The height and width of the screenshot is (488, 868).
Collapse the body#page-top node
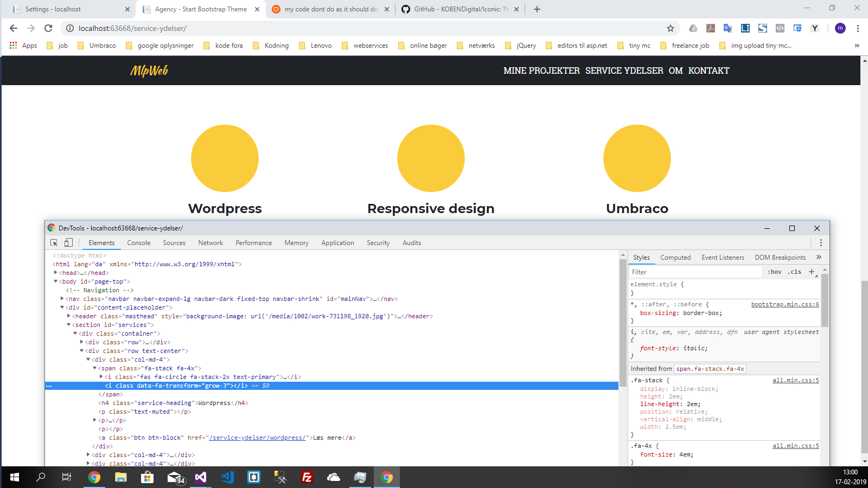(x=56, y=281)
